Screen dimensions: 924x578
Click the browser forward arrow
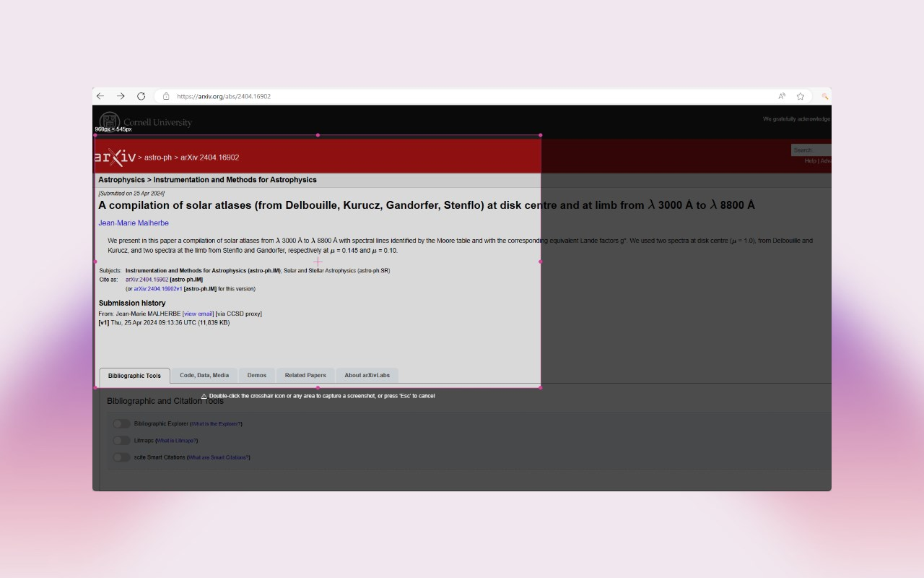click(121, 96)
